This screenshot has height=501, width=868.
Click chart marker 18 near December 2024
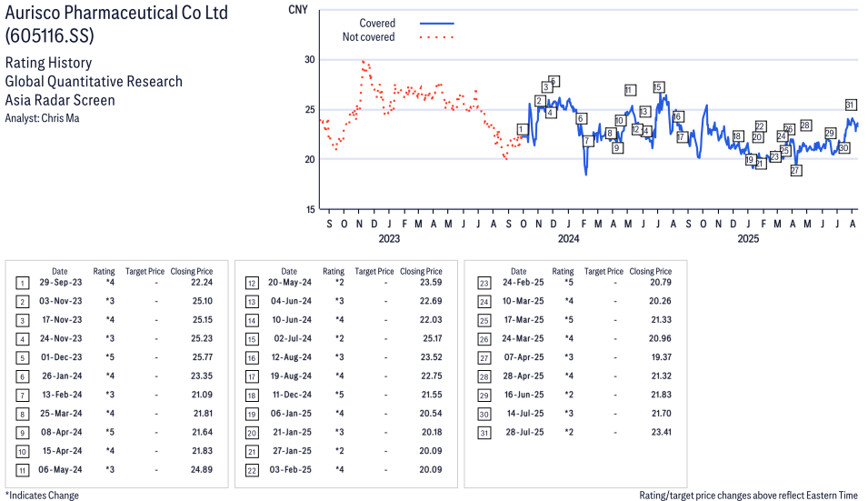[737, 136]
